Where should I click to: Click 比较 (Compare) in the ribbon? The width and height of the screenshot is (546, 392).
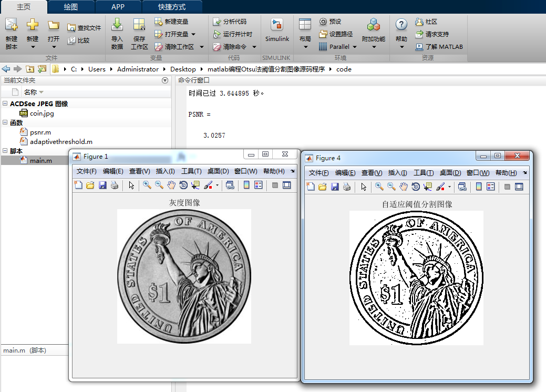[79, 40]
